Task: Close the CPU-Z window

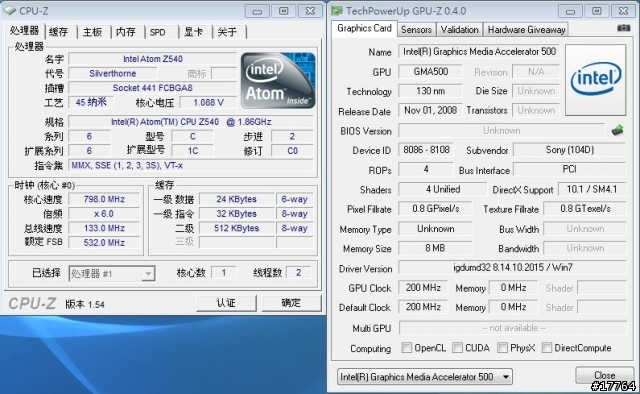Action: point(310,11)
